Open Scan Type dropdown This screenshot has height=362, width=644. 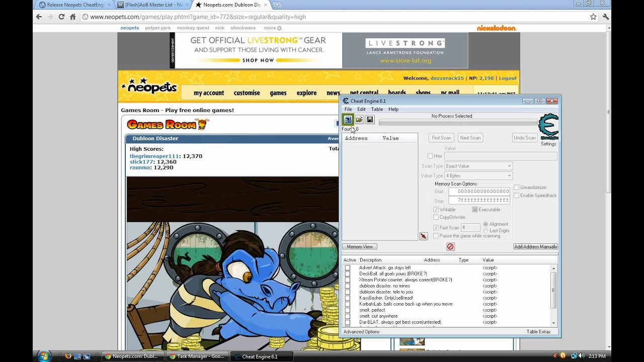pyautogui.click(x=478, y=166)
